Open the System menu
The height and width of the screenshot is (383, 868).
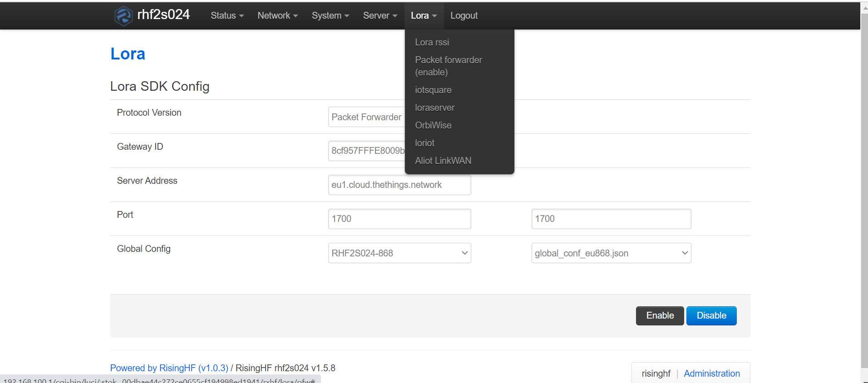330,15
